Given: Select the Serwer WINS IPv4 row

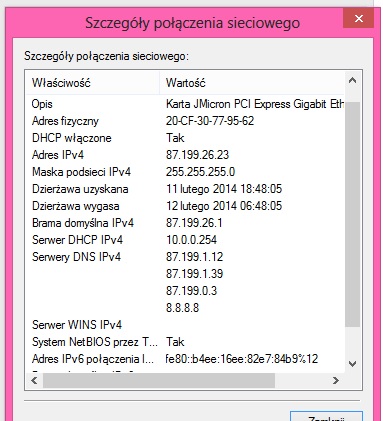Looking at the screenshot, I should point(185,325).
